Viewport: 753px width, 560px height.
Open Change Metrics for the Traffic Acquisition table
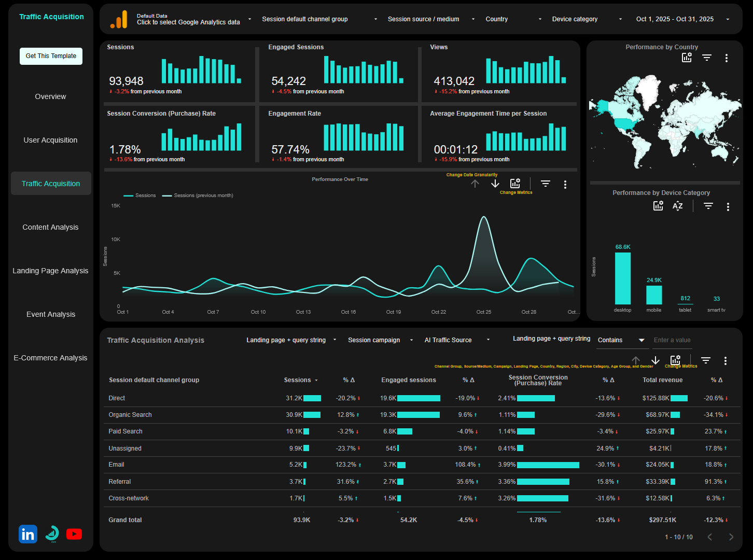coord(675,359)
